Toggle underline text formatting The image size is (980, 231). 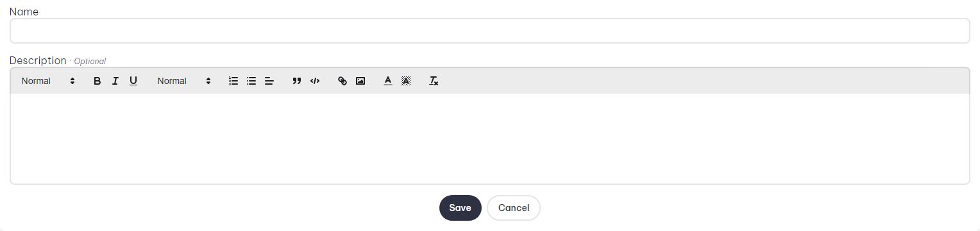pyautogui.click(x=133, y=81)
